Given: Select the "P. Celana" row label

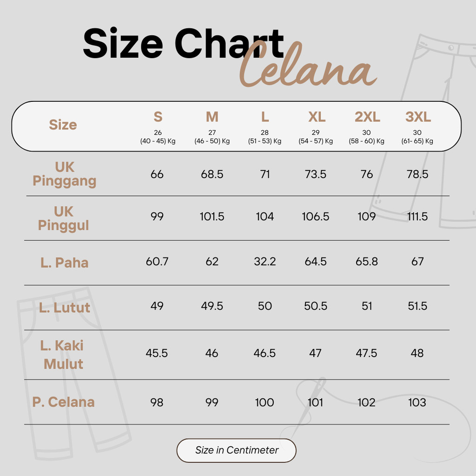Looking at the screenshot, I should (63, 402).
